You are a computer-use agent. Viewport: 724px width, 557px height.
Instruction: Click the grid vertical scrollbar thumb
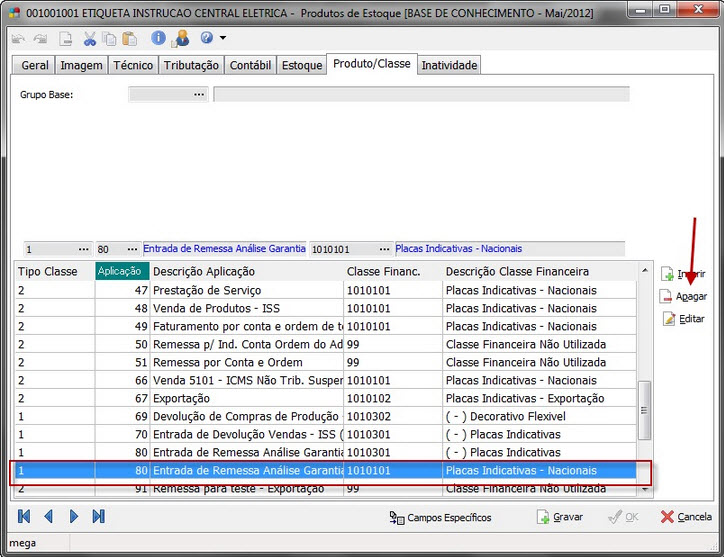click(x=645, y=410)
